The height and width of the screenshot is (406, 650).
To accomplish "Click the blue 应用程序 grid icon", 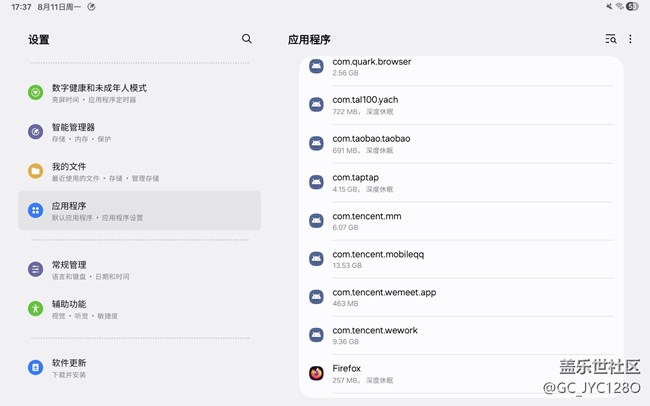I will (x=36, y=210).
